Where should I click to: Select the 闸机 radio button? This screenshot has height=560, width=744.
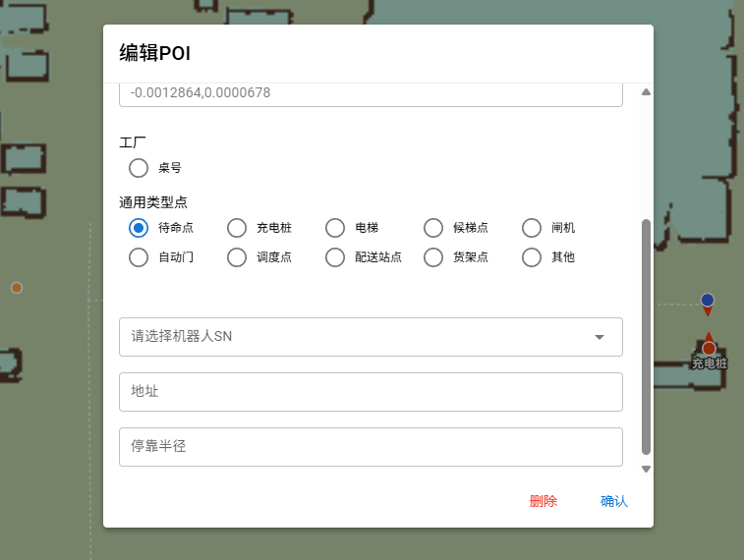[x=532, y=228]
